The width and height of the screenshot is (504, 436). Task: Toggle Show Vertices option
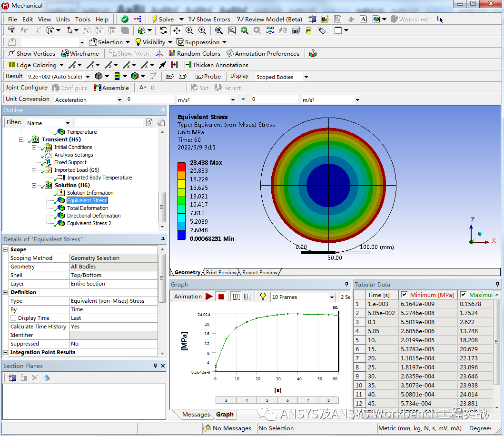(31, 53)
